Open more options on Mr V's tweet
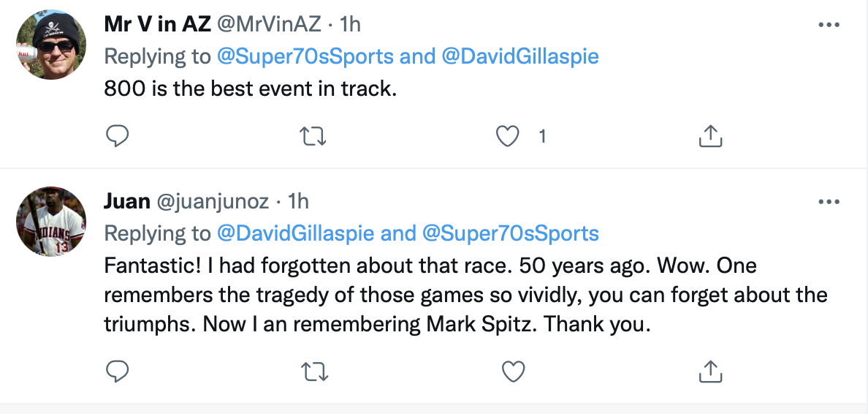This screenshot has width=868, height=414. (x=829, y=24)
